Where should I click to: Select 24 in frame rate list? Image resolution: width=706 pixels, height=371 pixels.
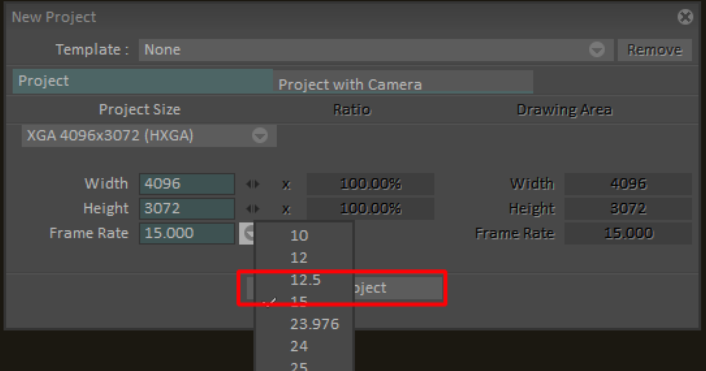pyautogui.click(x=304, y=346)
